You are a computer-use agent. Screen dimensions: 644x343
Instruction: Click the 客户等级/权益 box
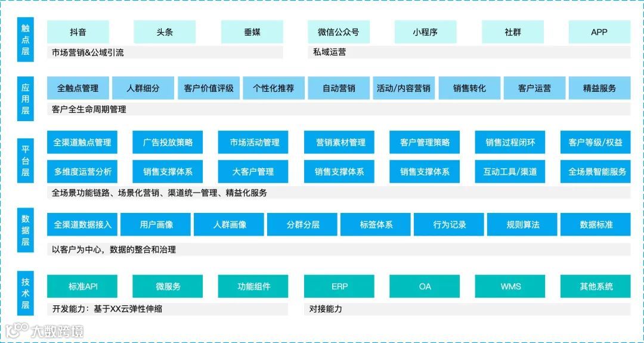click(x=596, y=142)
